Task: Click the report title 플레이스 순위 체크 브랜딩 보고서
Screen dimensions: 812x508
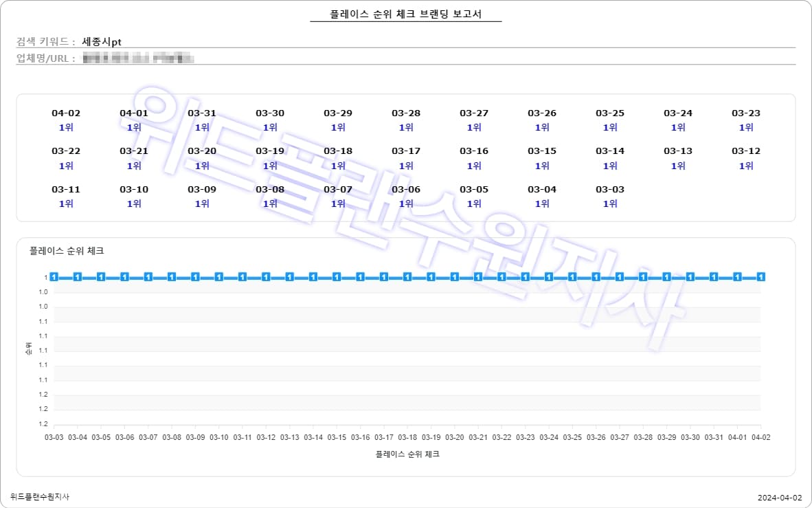Action: coord(405,14)
